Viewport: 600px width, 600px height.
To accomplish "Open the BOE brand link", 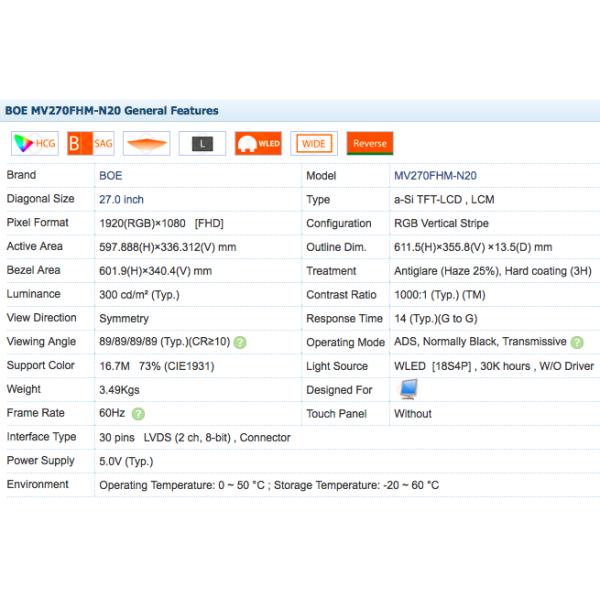I will [110, 175].
